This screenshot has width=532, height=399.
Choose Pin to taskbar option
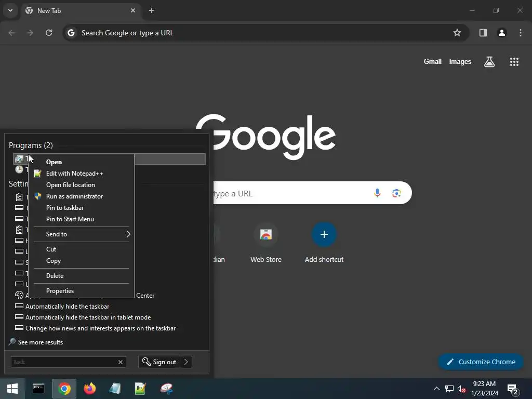[x=65, y=208]
